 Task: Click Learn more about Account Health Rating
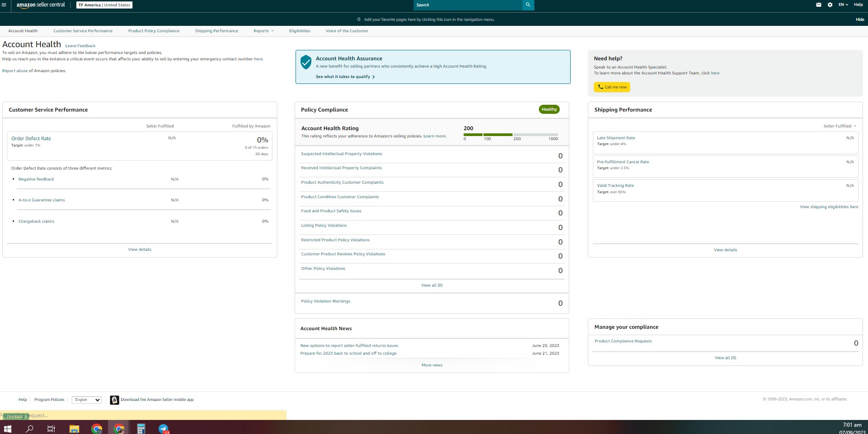pos(434,136)
